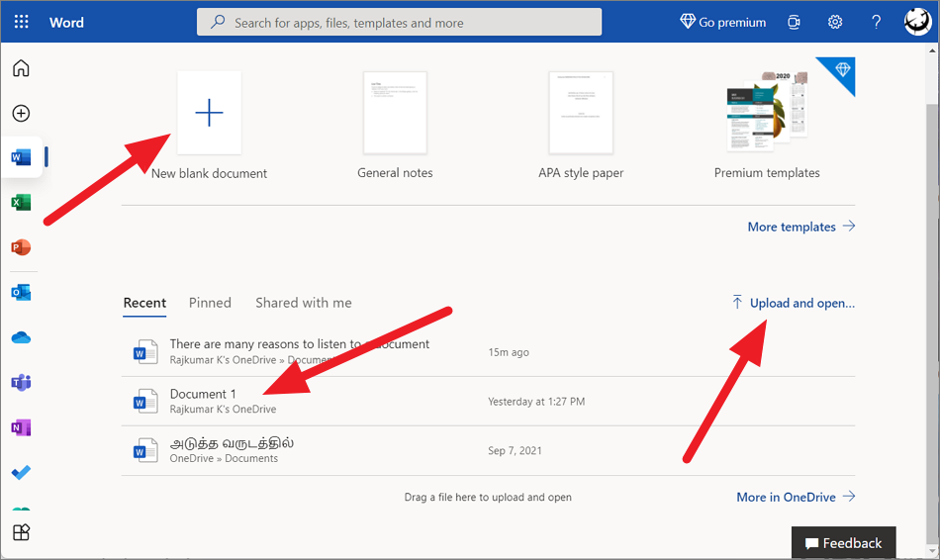Image resolution: width=940 pixels, height=560 pixels.
Task: Click the upload arrow icon beside Upload and open
Action: 737,302
